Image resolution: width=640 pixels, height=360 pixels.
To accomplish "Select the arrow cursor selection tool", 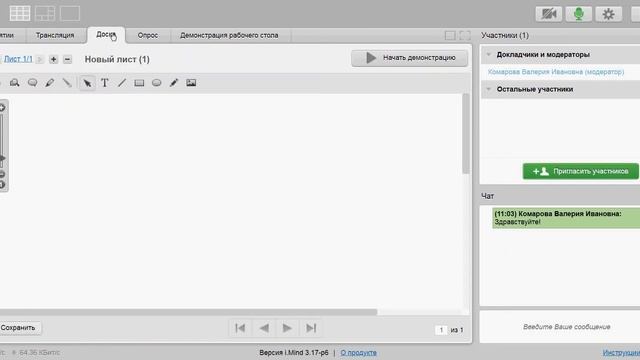I will [87, 83].
